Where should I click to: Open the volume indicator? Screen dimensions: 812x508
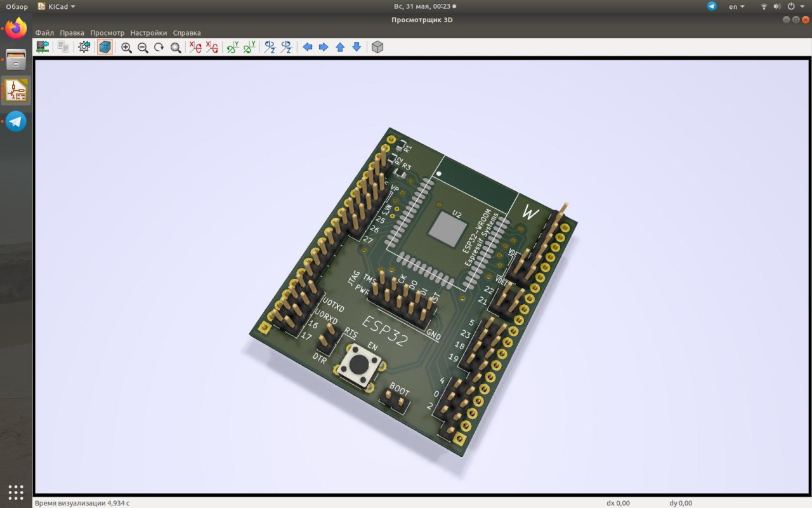777,6
